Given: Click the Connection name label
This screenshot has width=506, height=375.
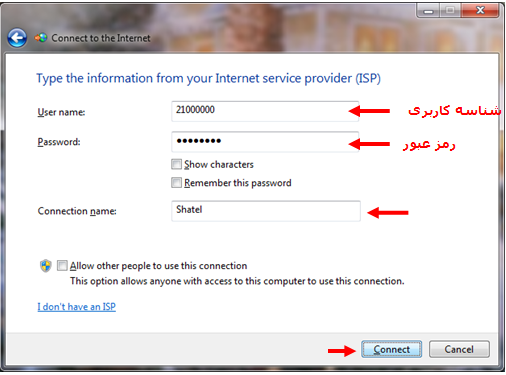Looking at the screenshot, I should tap(77, 211).
